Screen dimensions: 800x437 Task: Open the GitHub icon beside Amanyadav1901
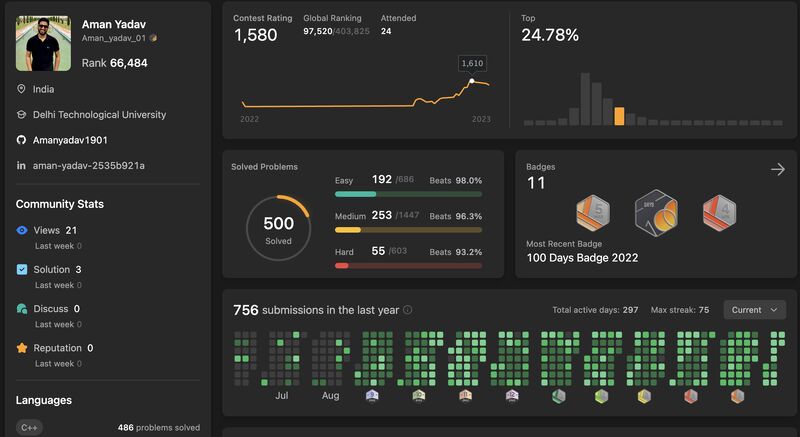[x=21, y=140]
